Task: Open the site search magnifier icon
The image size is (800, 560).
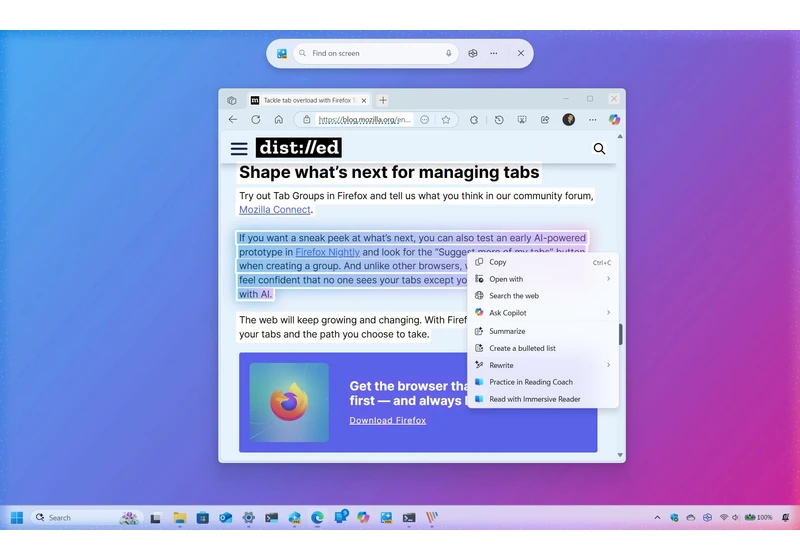Action: [599, 148]
